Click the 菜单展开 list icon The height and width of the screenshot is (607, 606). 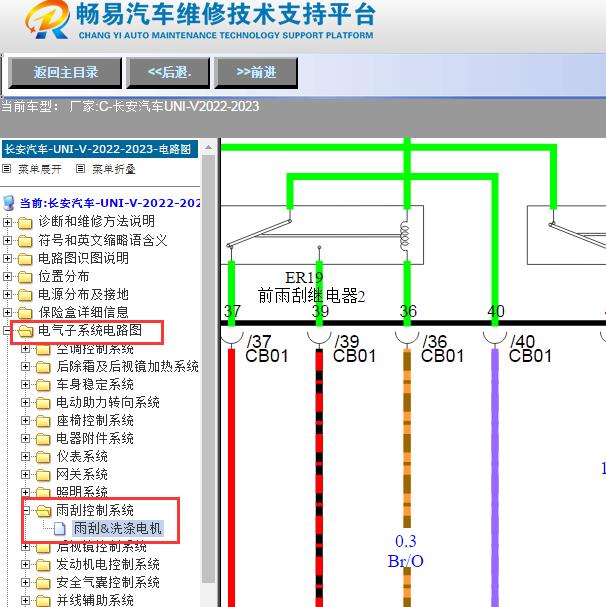(x=7, y=169)
